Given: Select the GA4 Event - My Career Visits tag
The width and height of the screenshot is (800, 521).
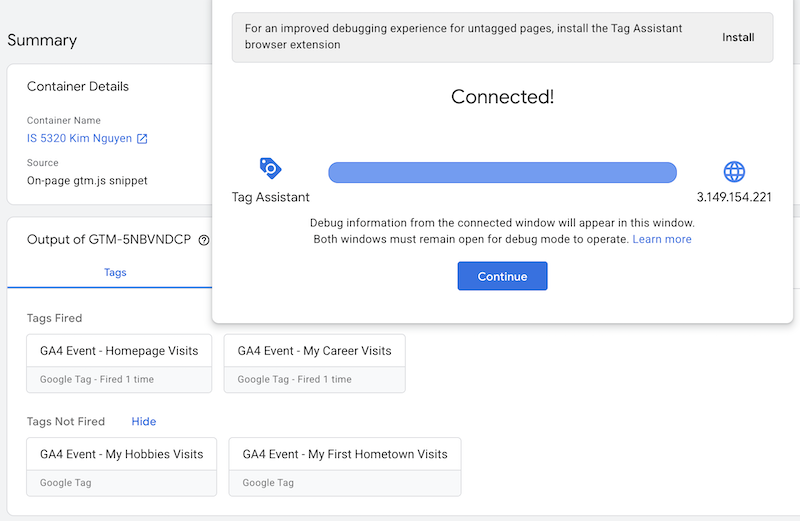Looking at the screenshot, I should (x=314, y=351).
